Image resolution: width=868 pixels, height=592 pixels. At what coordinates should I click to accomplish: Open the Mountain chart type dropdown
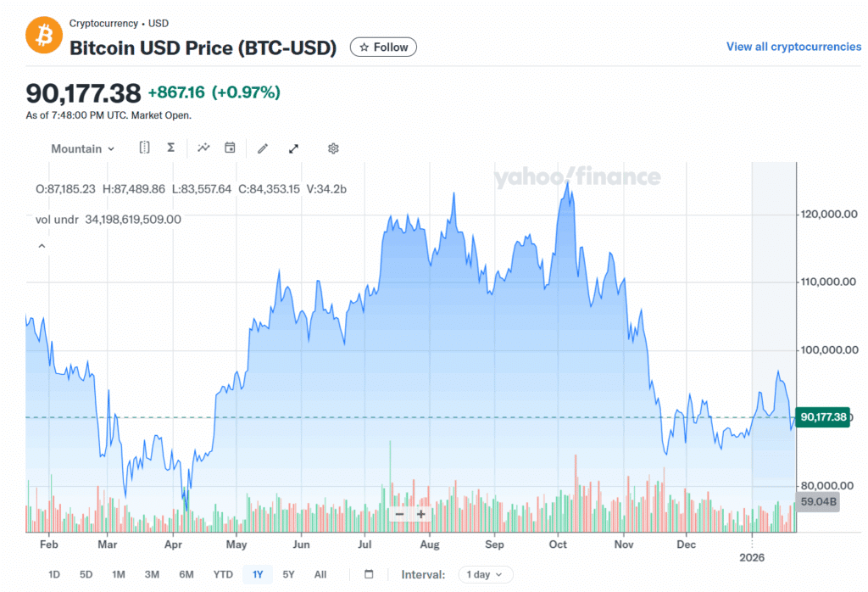[x=82, y=148]
